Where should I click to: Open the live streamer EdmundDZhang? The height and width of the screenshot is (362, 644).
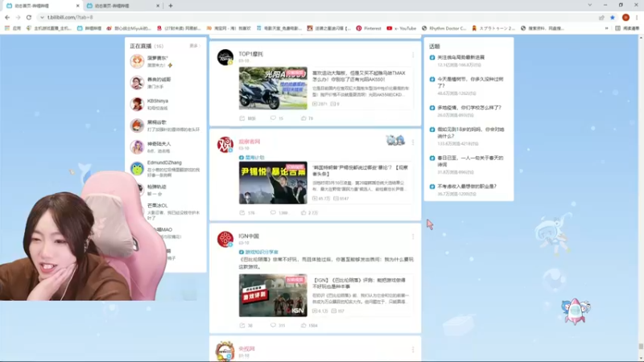[164, 162]
